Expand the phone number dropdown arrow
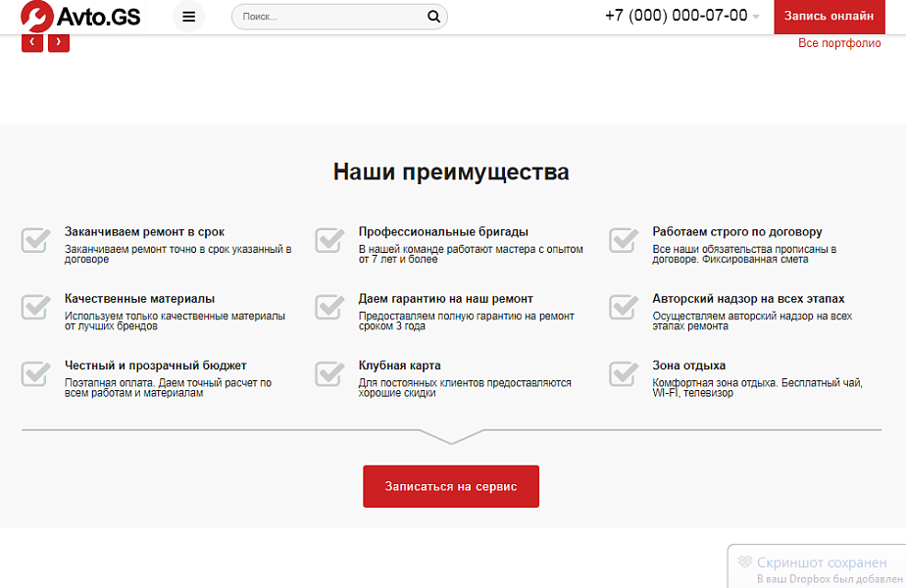906x588 pixels. click(755, 17)
